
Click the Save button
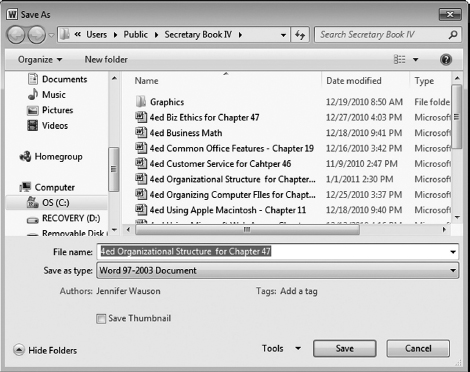tap(345, 349)
